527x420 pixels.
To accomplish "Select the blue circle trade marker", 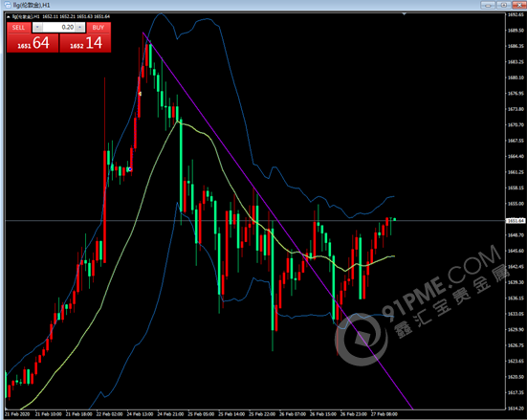I will point(130,169).
